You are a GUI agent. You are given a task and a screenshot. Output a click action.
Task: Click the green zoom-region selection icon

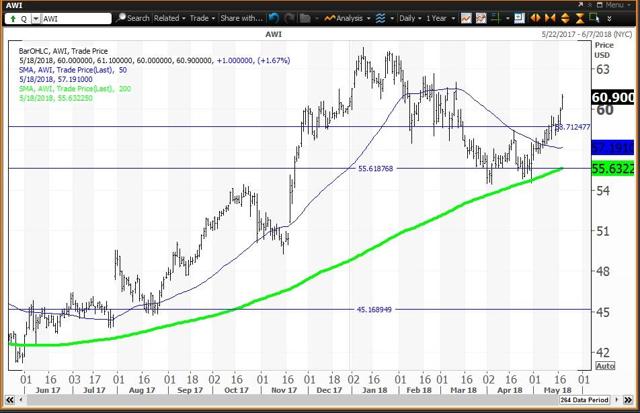[595, 18]
